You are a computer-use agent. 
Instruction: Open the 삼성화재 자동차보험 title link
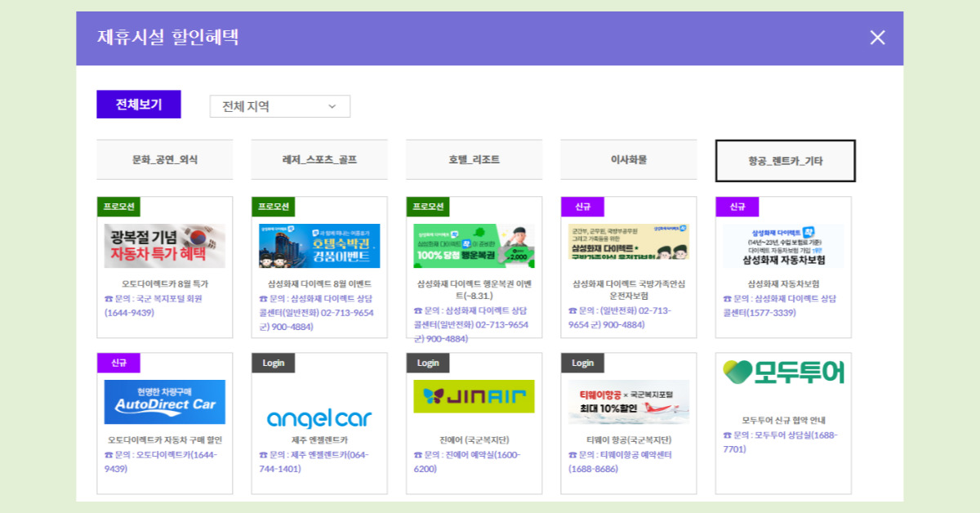(x=784, y=284)
